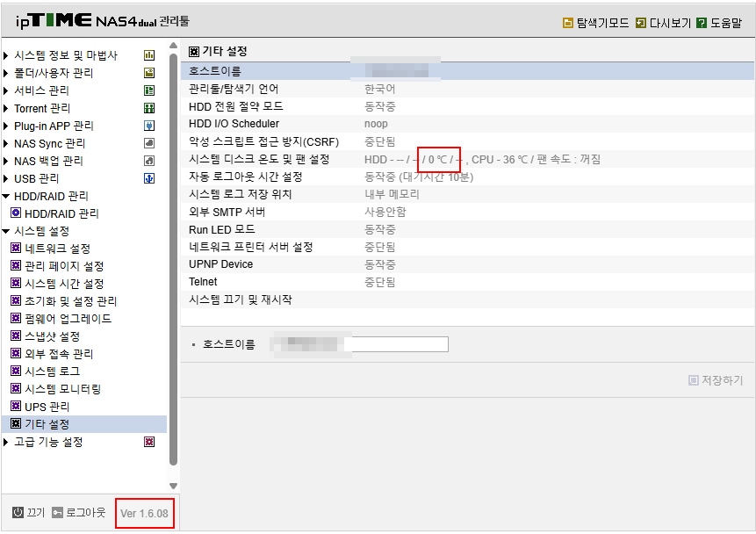756x534 pixels.
Task: Click the 시스템 정보 및 마법사 chart icon
Action: pos(149,55)
